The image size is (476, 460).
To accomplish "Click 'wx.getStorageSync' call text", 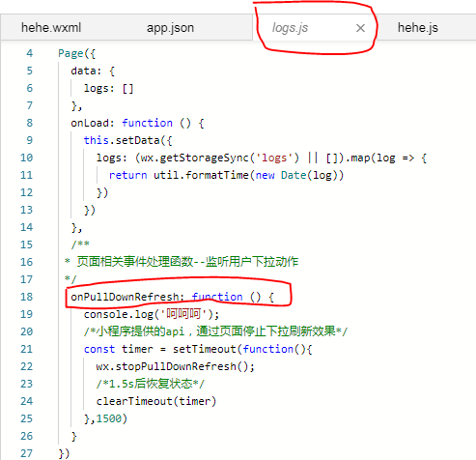I will coord(194,158).
